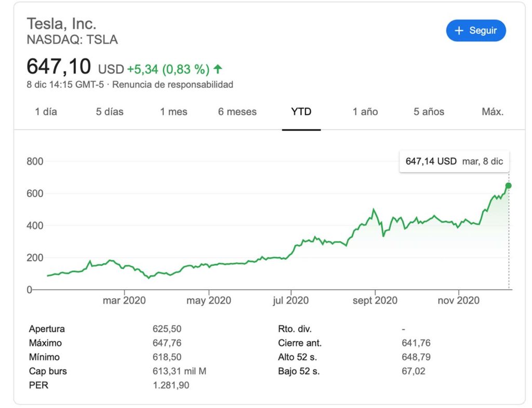Click the Seguir follow button
Image resolution: width=532 pixels, height=408 pixels.
click(475, 31)
